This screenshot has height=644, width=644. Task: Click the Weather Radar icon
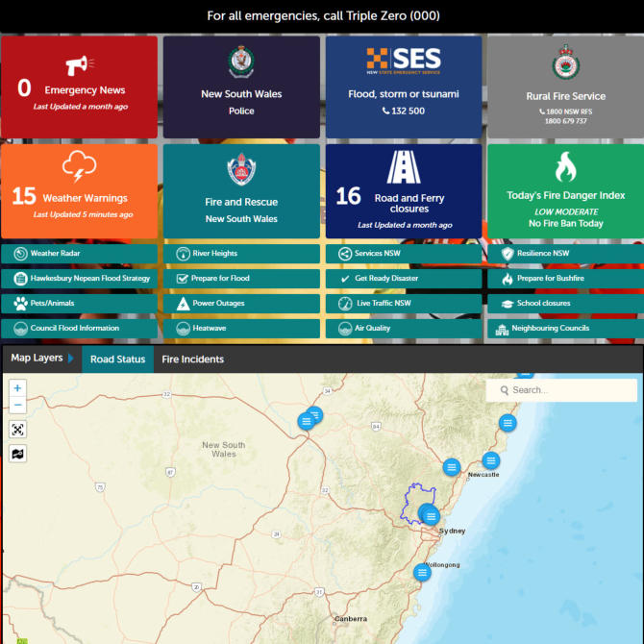(20, 254)
